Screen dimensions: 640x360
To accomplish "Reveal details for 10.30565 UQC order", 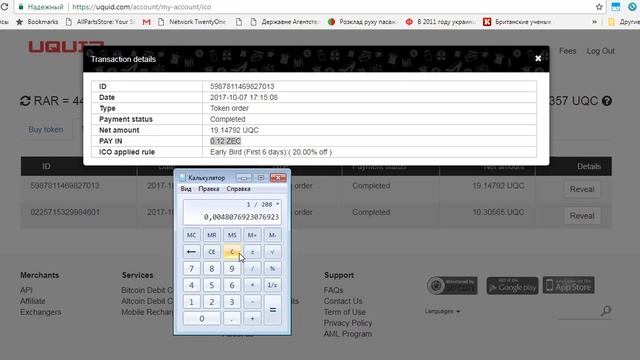I will click(x=582, y=216).
